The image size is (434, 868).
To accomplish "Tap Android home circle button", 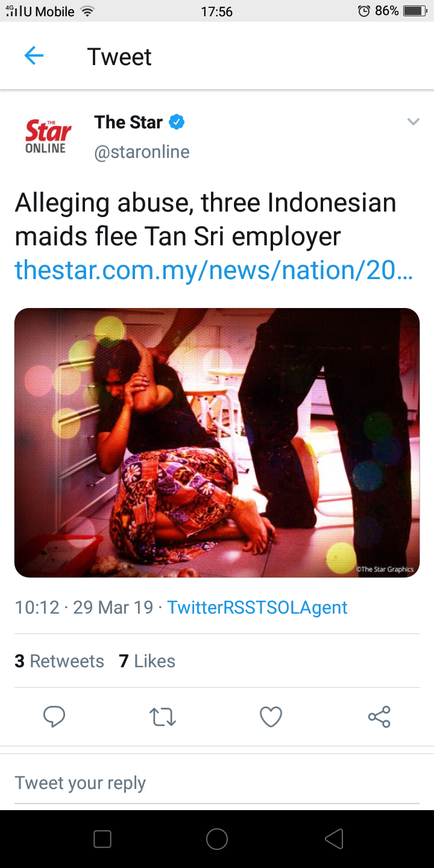I will tap(217, 839).
